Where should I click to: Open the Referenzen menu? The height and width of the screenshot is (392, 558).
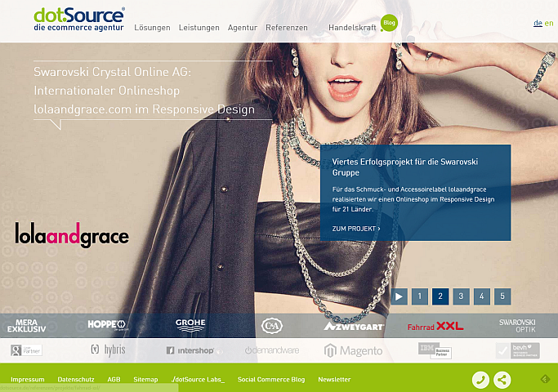[287, 28]
